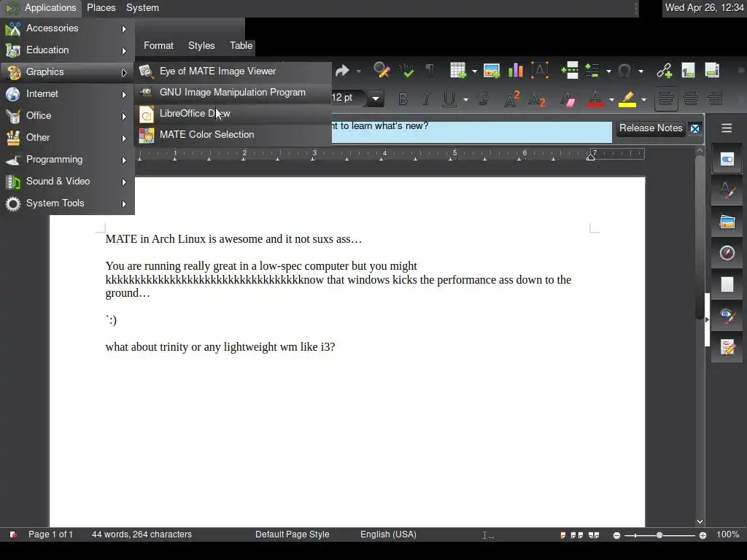Expand the insert field dropdown arrow
747x560 pixels.
tap(608, 71)
